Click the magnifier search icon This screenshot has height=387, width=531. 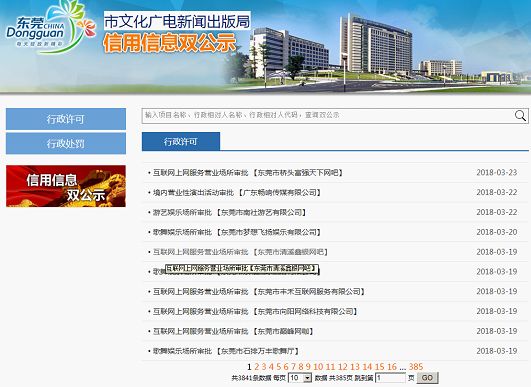pos(520,115)
